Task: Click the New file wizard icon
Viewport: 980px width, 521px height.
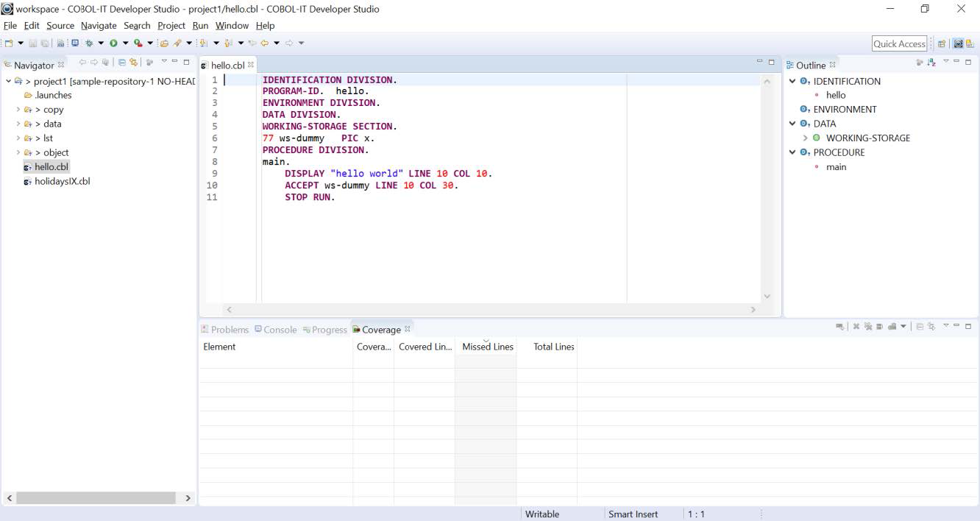Action: (9, 43)
